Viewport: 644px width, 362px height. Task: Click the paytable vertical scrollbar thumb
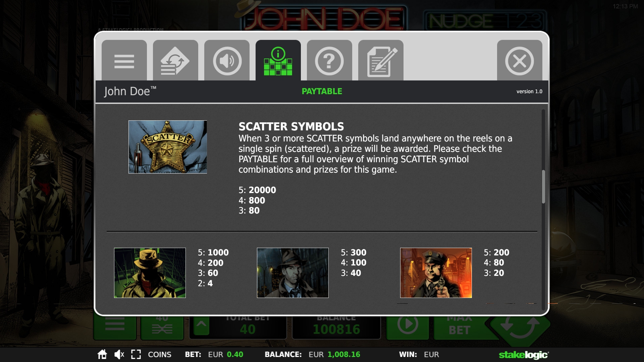coord(543,187)
